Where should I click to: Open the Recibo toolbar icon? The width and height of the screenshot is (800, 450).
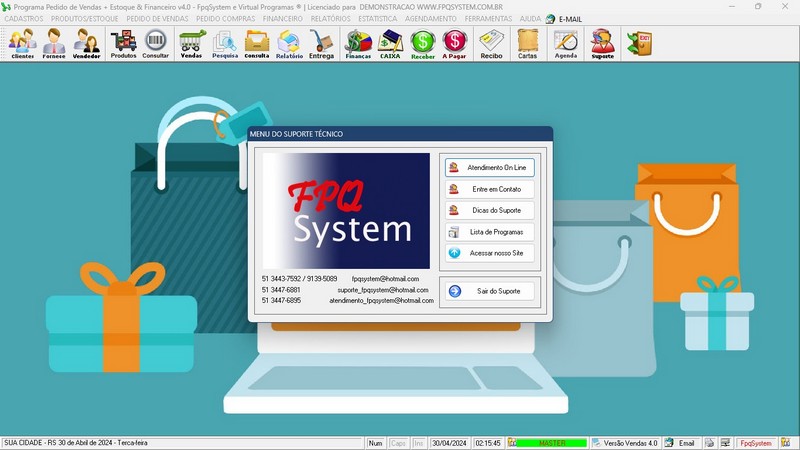[x=491, y=44]
